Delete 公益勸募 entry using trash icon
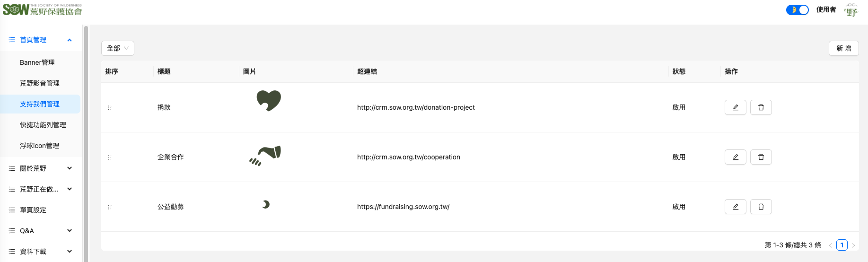The height and width of the screenshot is (262, 868). point(761,207)
